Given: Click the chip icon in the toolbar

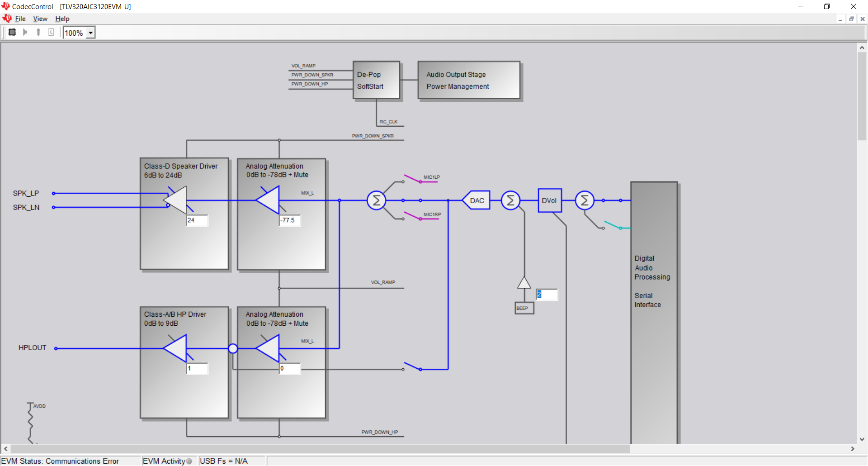Looking at the screenshot, I should coord(12,32).
